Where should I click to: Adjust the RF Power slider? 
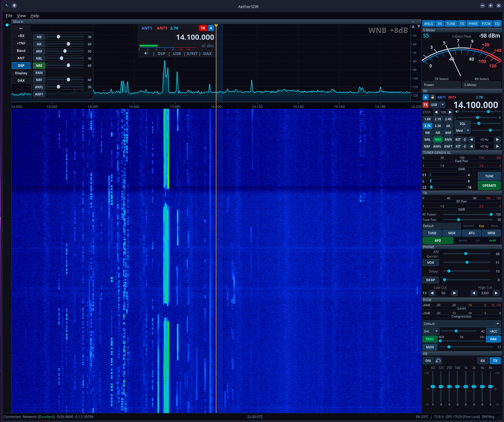467,214
